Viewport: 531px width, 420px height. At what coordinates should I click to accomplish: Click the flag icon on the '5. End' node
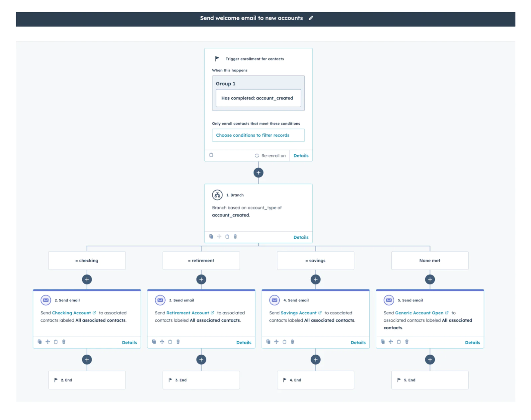coord(399,380)
